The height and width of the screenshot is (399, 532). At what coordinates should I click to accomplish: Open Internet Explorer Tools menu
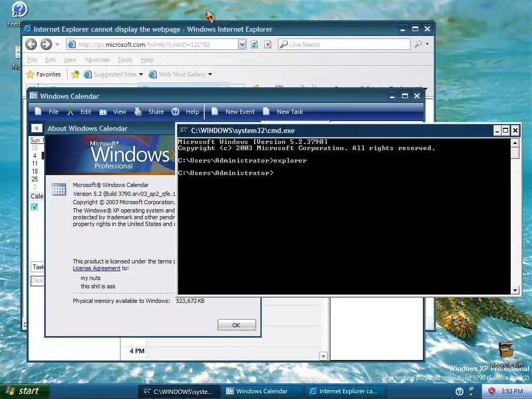125,60
